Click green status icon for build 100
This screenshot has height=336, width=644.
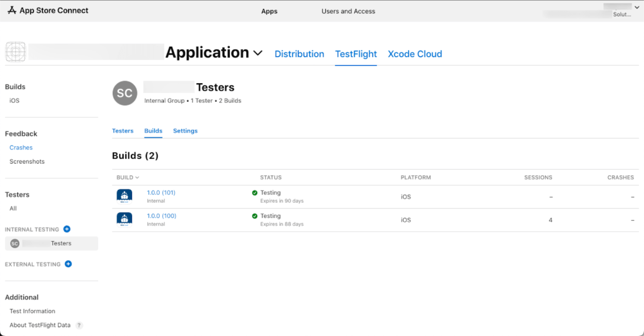(x=255, y=216)
